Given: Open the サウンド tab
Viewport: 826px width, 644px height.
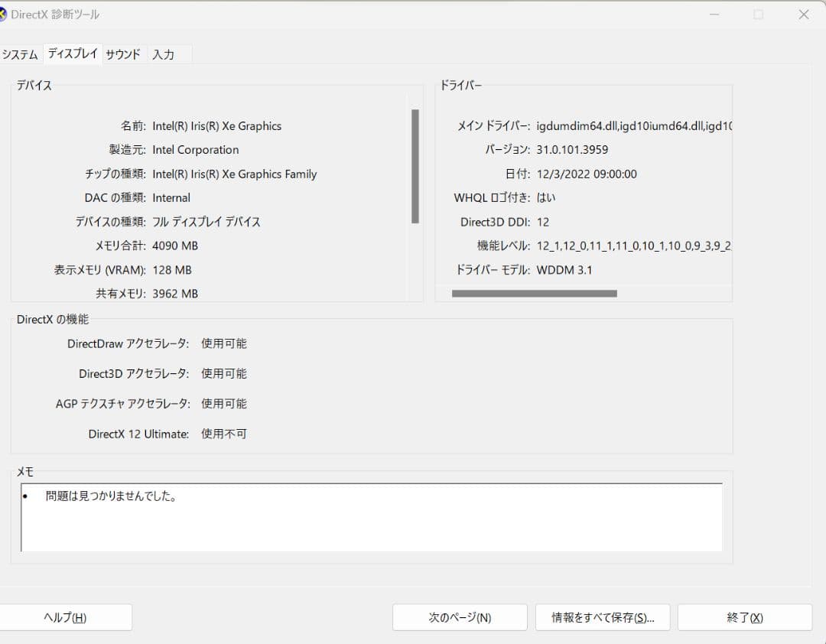Looking at the screenshot, I should pos(122,54).
